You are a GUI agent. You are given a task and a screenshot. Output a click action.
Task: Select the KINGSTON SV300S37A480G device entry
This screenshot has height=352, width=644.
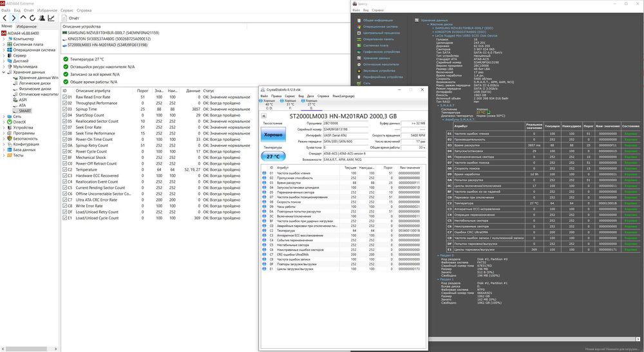tap(106, 39)
